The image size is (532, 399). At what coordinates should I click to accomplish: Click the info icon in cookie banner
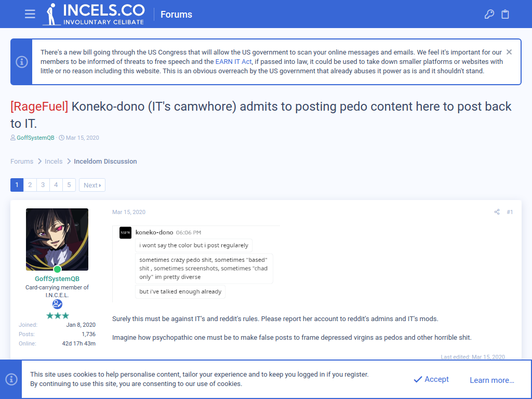pos(11,379)
